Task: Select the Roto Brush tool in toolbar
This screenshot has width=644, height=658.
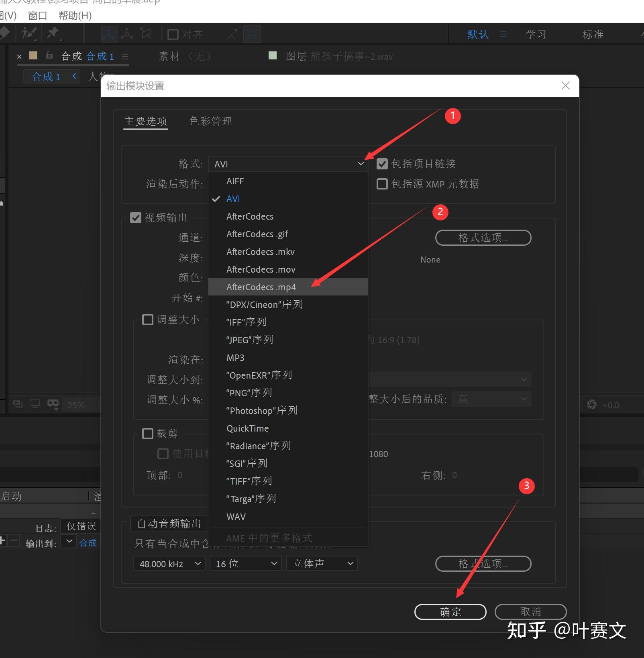Action: [x=28, y=33]
